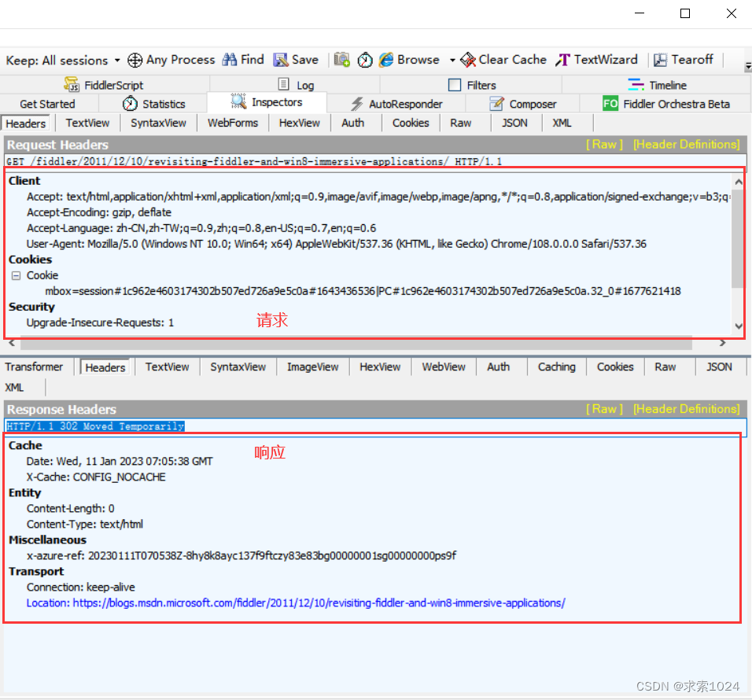Click Response Headers [Raw] link

[604, 409]
